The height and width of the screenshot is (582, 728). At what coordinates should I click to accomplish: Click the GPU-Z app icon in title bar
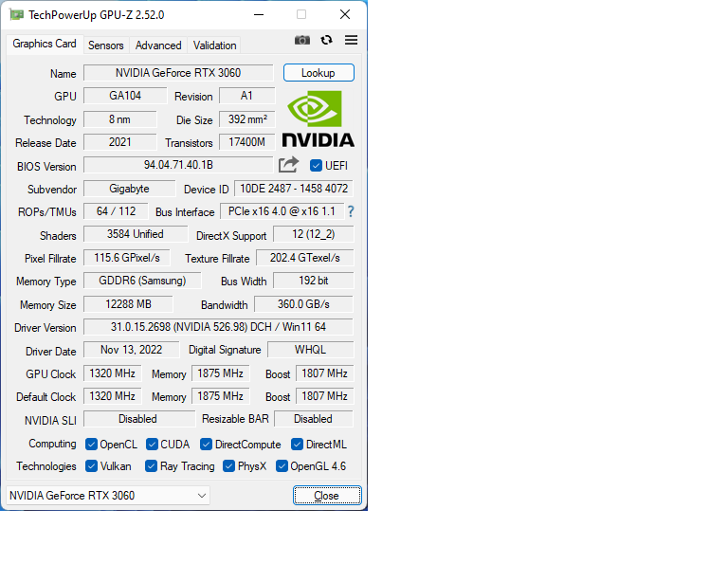click(17, 14)
